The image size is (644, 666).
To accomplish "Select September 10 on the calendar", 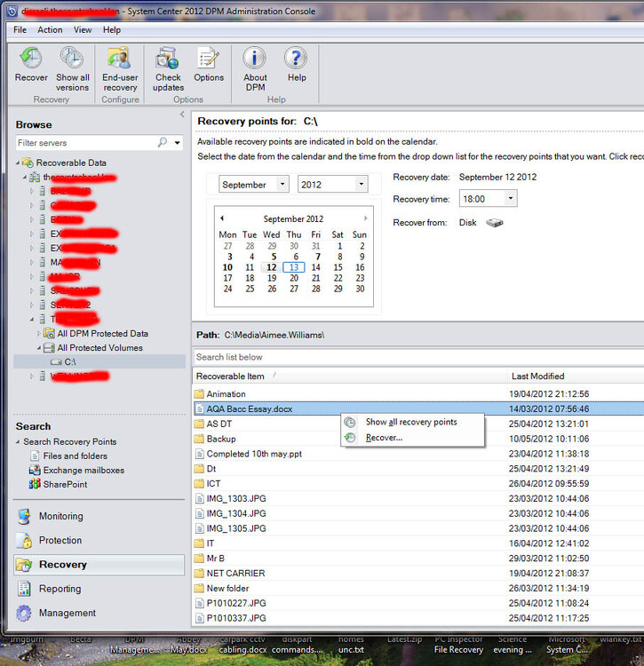I will click(x=227, y=267).
